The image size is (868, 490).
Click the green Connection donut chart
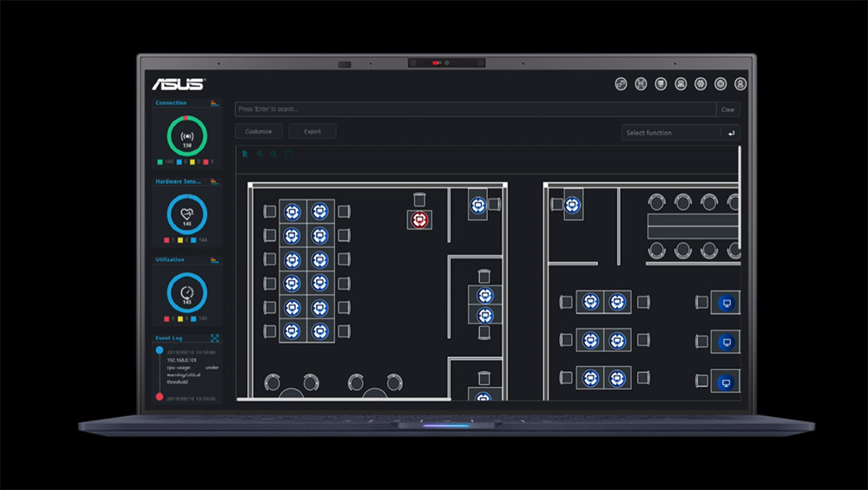pos(187,135)
